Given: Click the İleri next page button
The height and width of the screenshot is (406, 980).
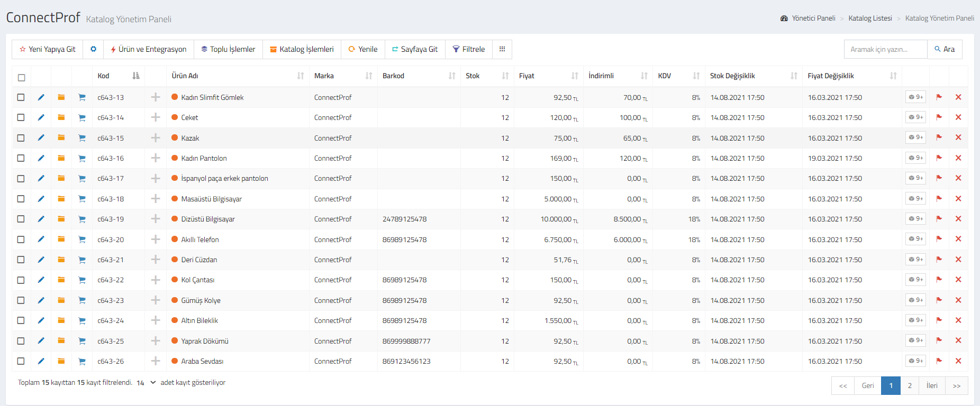Looking at the screenshot, I should point(932,385).
